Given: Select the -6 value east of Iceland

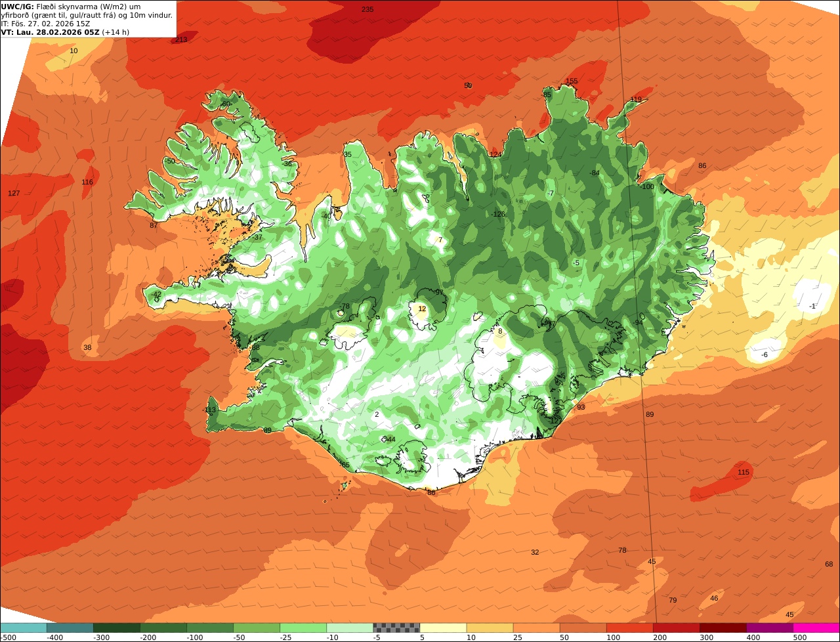Looking at the screenshot, I should (x=764, y=354).
